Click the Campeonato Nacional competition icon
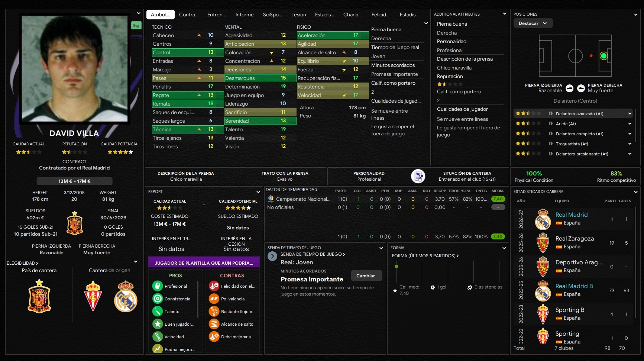 pos(271,199)
